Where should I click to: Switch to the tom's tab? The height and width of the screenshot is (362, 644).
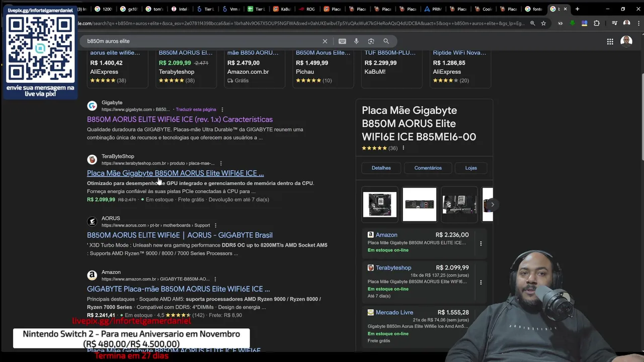click(x=155, y=9)
